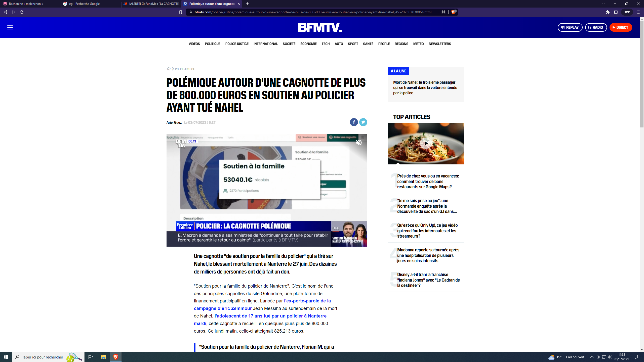The width and height of the screenshot is (644, 362).
Task: Click the home breadcrumb icon
Action: coord(169,69)
